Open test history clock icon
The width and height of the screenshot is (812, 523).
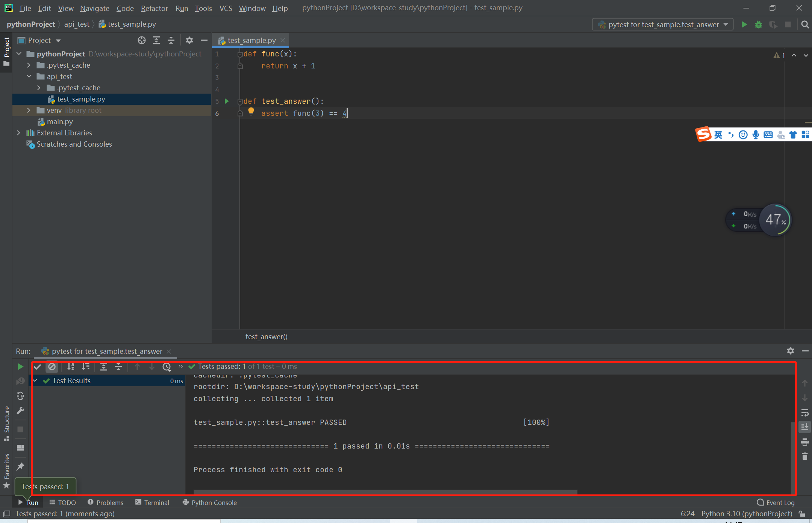pyautogui.click(x=167, y=367)
